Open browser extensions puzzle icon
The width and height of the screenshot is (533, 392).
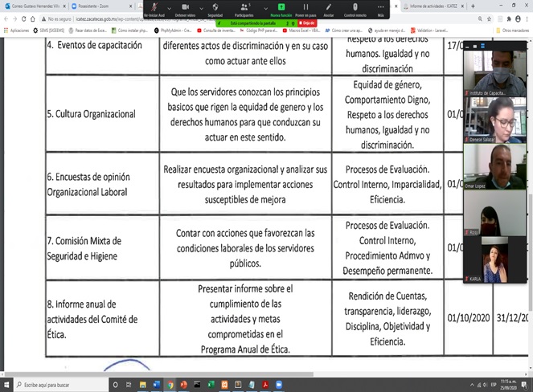[x=509, y=19]
